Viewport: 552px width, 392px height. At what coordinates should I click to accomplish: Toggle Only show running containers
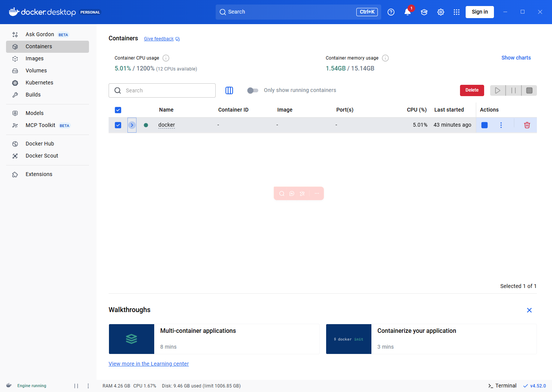[253, 90]
